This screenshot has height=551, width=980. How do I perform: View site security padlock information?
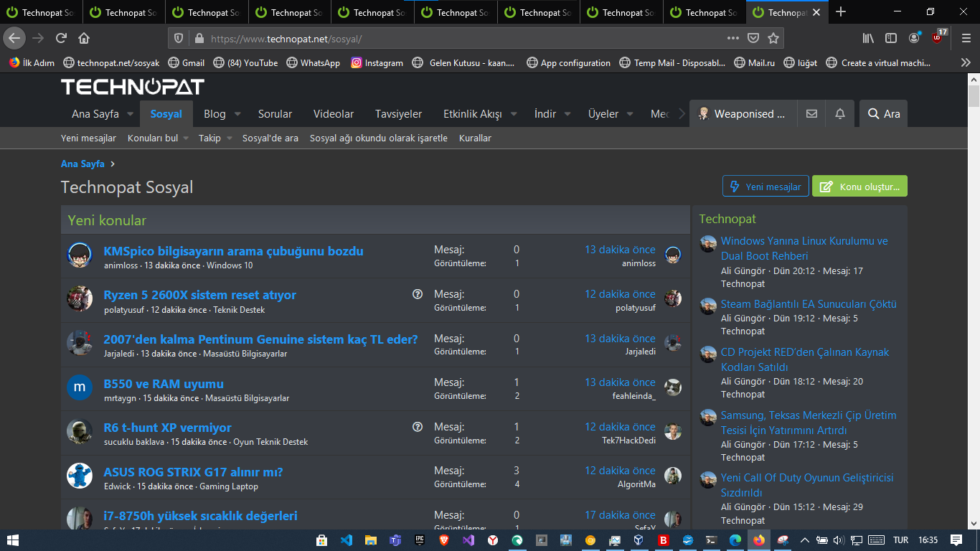199,38
